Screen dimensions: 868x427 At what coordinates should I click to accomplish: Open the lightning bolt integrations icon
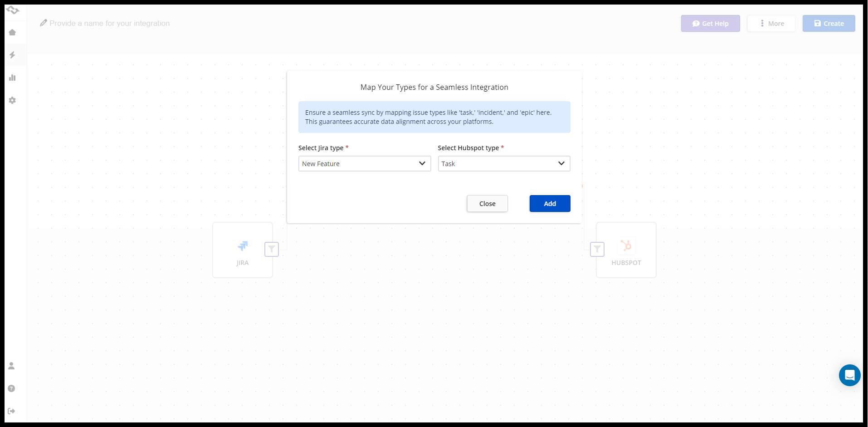(12, 55)
